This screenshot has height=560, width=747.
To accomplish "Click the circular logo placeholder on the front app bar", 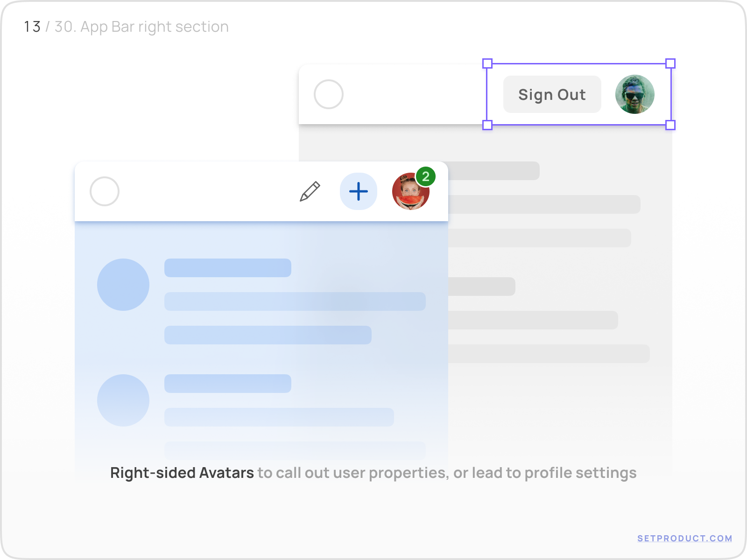I will [104, 191].
